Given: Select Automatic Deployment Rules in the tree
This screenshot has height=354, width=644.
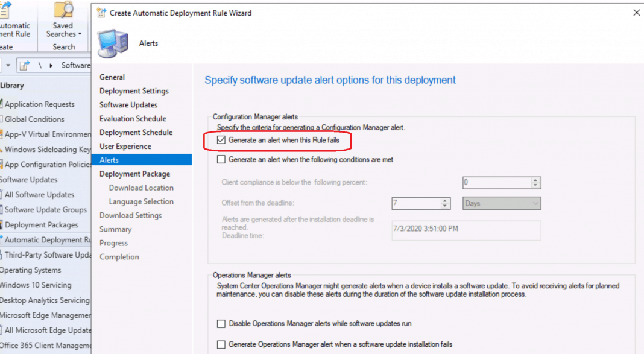Looking at the screenshot, I should [47, 240].
